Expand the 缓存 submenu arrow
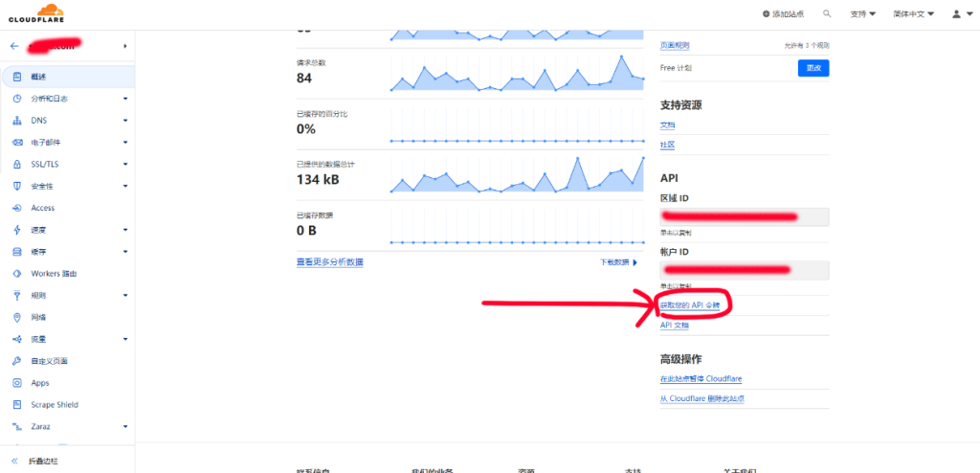The image size is (980, 473). (125, 252)
